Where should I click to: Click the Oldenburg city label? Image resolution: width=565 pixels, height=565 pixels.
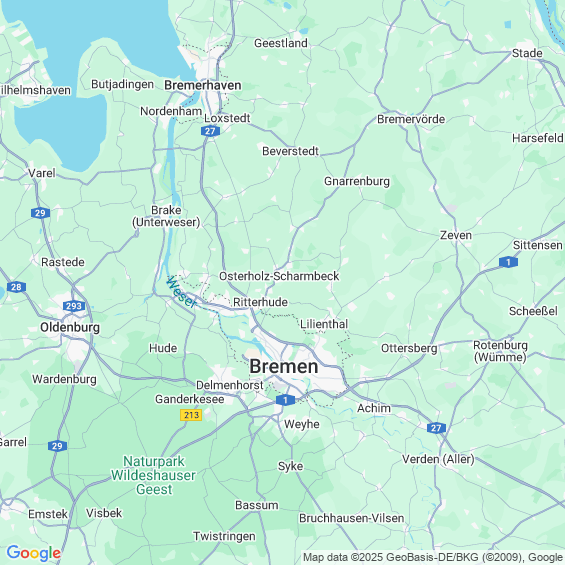pyautogui.click(x=70, y=327)
